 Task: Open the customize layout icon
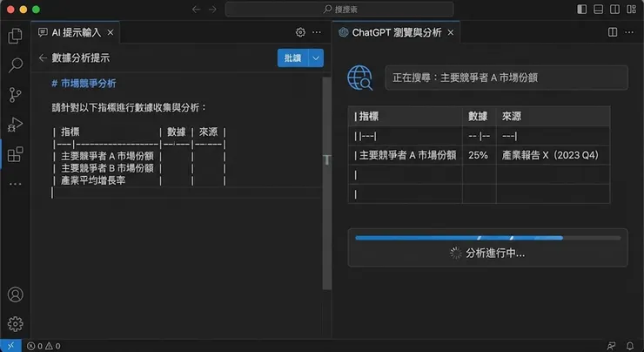[631, 9]
